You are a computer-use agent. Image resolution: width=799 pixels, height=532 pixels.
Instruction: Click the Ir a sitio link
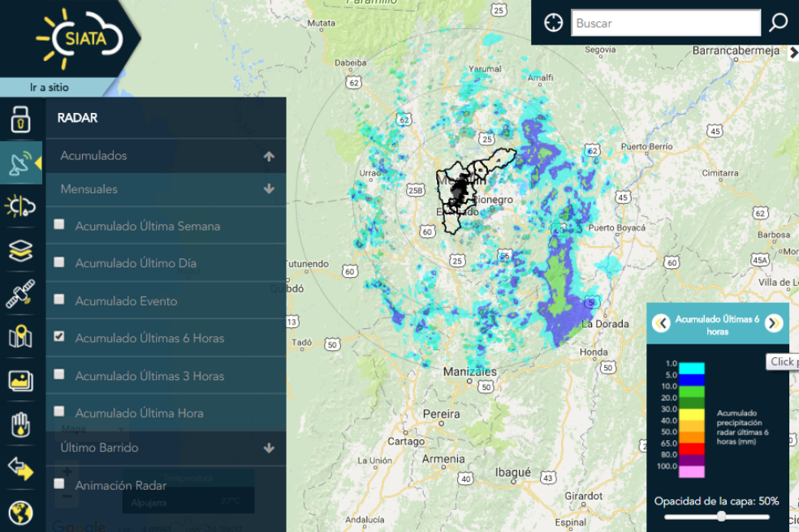point(50,87)
